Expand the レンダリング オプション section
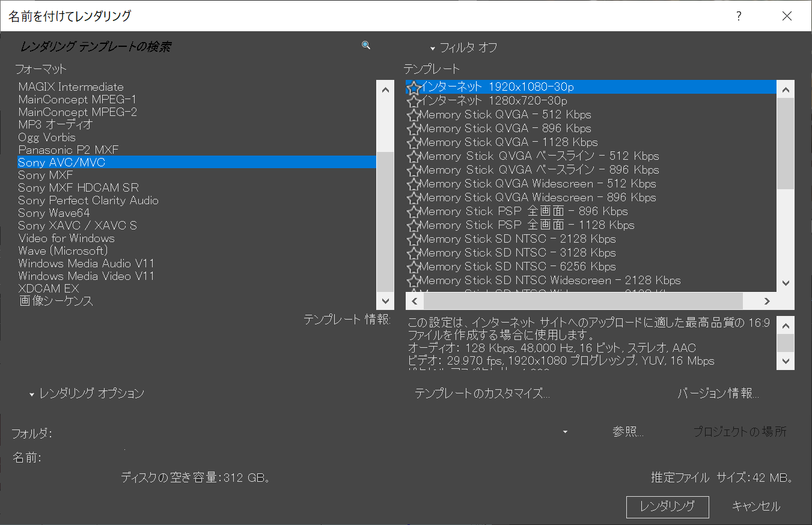This screenshot has height=525, width=812. [87, 393]
